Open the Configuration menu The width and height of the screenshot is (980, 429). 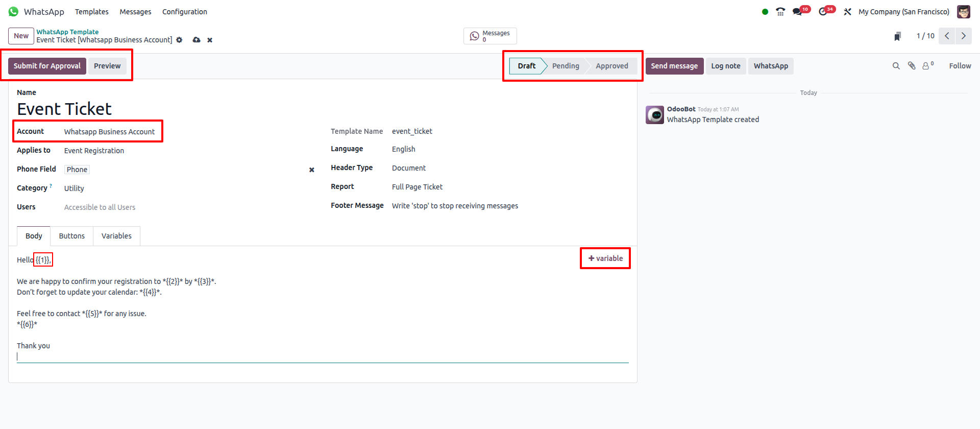(184, 12)
